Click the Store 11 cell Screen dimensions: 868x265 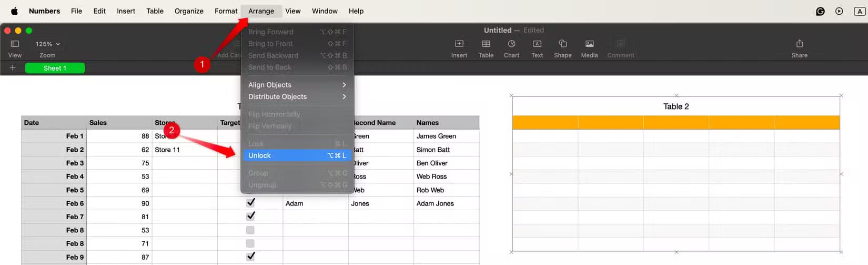tap(185, 150)
